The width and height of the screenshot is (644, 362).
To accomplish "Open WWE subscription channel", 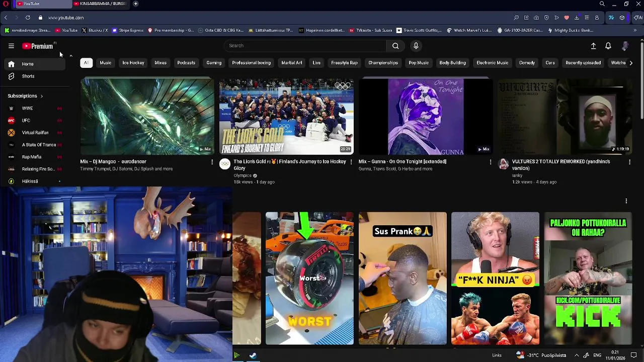I will coord(34,108).
